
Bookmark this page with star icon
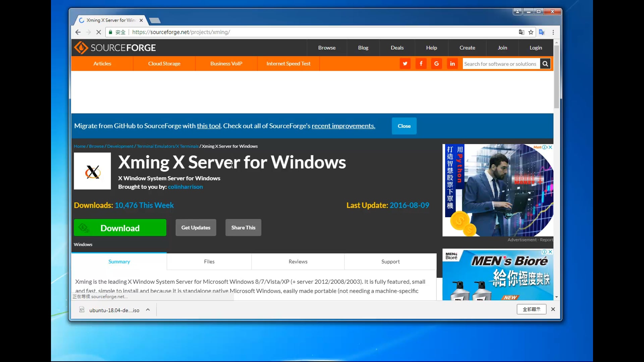(531, 32)
